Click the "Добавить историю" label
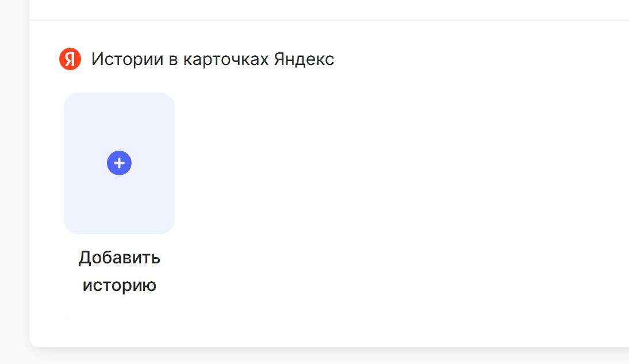This screenshot has width=629, height=364. point(119,271)
